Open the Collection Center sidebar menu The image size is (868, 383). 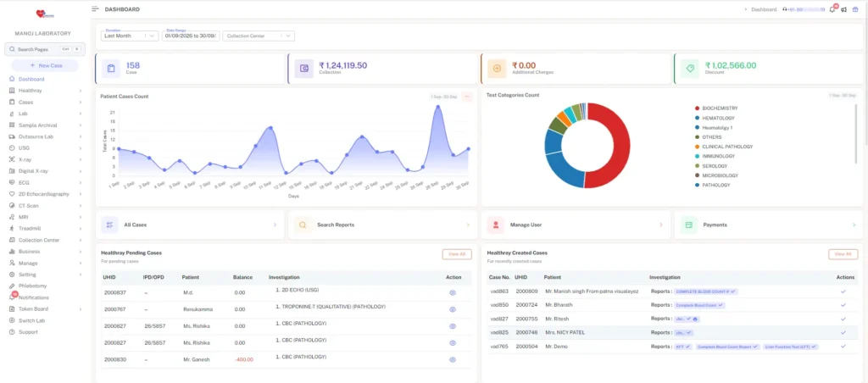tap(46, 240)
